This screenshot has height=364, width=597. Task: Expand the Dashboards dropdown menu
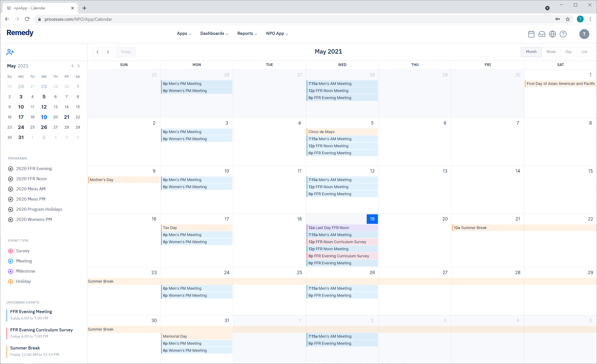(214, 34)
